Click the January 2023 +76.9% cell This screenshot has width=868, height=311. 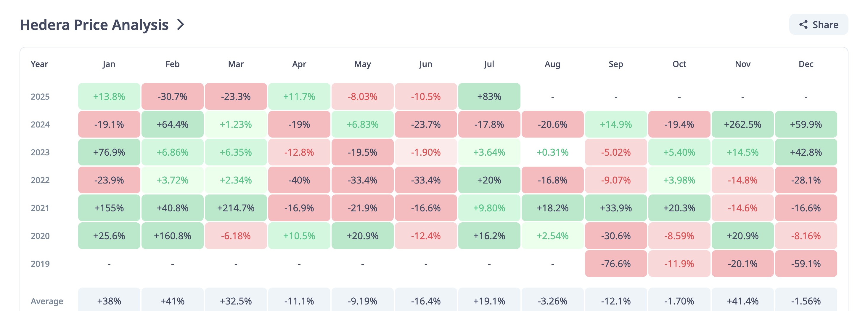(x=109, y=152)
